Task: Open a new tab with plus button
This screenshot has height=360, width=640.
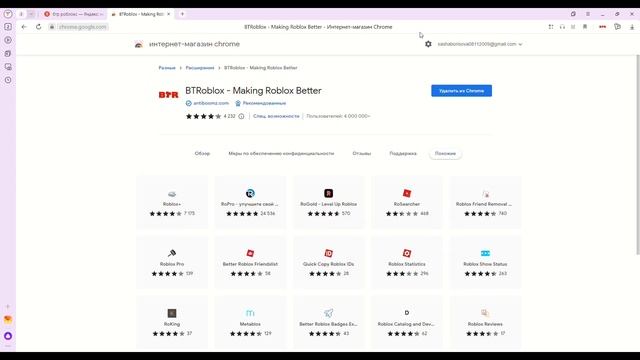Action: pyautogui.click(x=182, y=14)
